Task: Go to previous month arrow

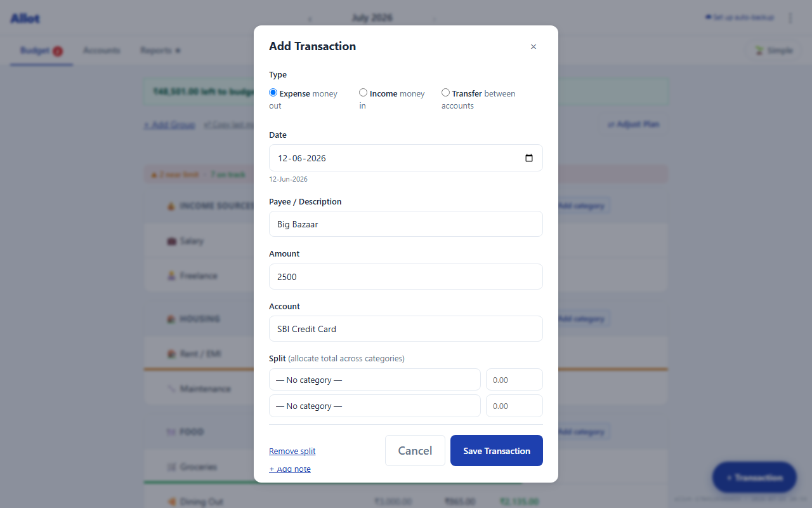Action: (310, 18)
